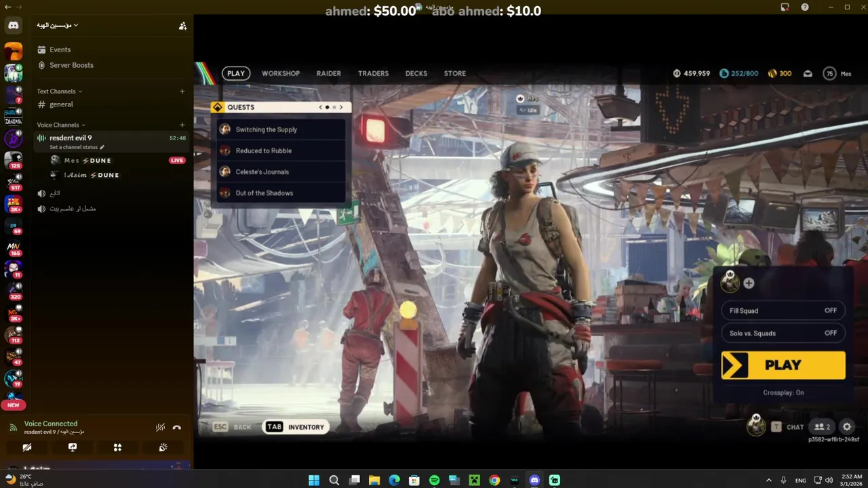The width and height of the screenshot is (868, 488).
Task: Add squad member with plus icon
Action: click(x=749, y=283)
